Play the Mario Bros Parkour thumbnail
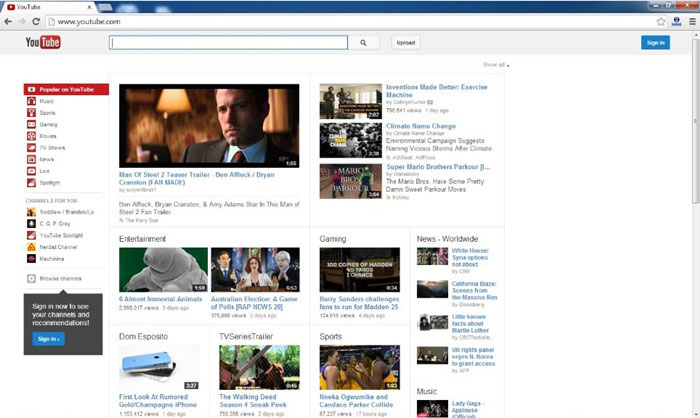This screenshot has height=418, width=700. (350, 181)
